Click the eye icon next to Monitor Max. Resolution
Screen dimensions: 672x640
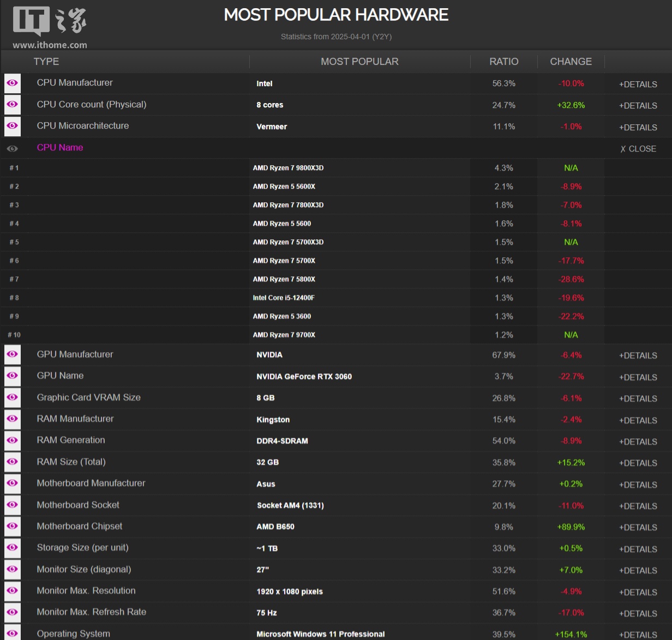(12, 590)
